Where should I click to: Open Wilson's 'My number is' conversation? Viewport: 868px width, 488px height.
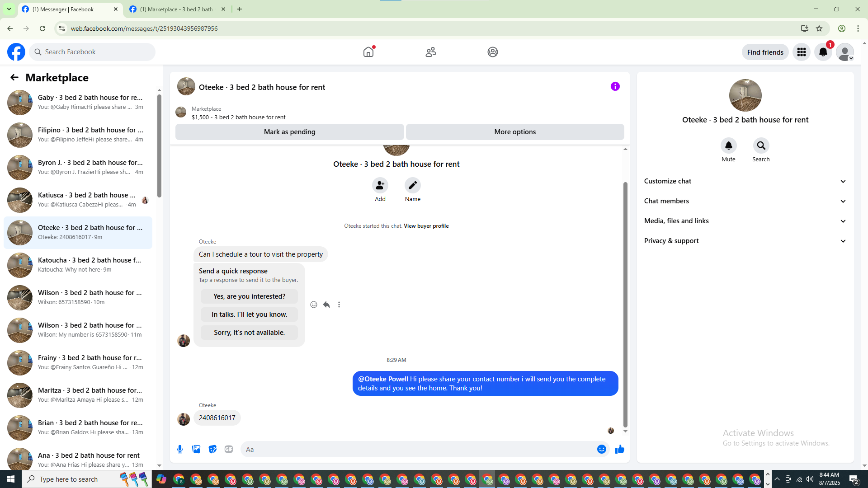point(78,330)
